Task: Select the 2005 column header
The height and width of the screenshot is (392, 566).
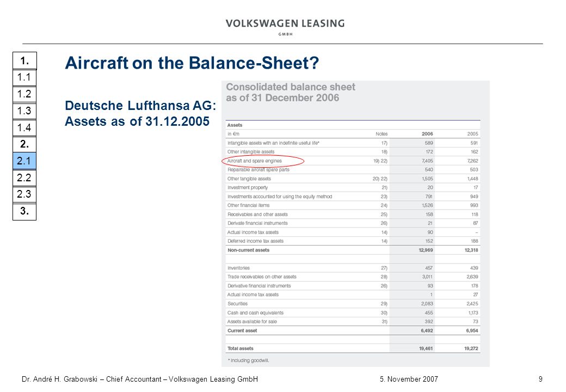Action: (x=472, y=134)
